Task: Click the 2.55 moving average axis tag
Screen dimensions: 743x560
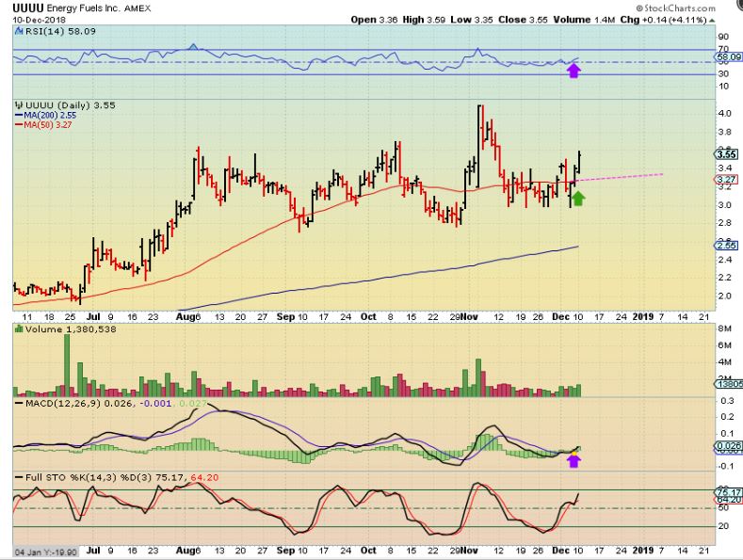Action: point(725,245)
